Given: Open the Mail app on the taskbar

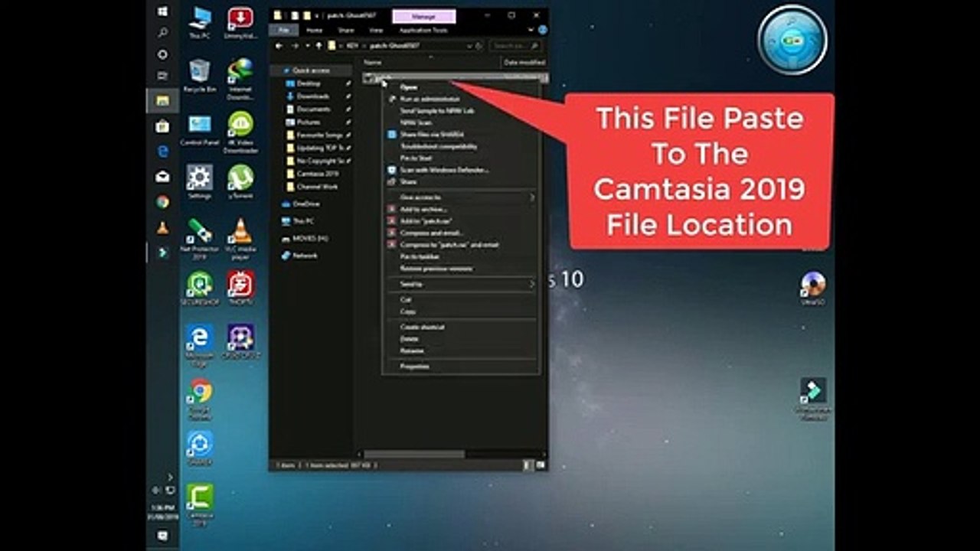Looking at the screenshot, I should click(x=162, y=177).
